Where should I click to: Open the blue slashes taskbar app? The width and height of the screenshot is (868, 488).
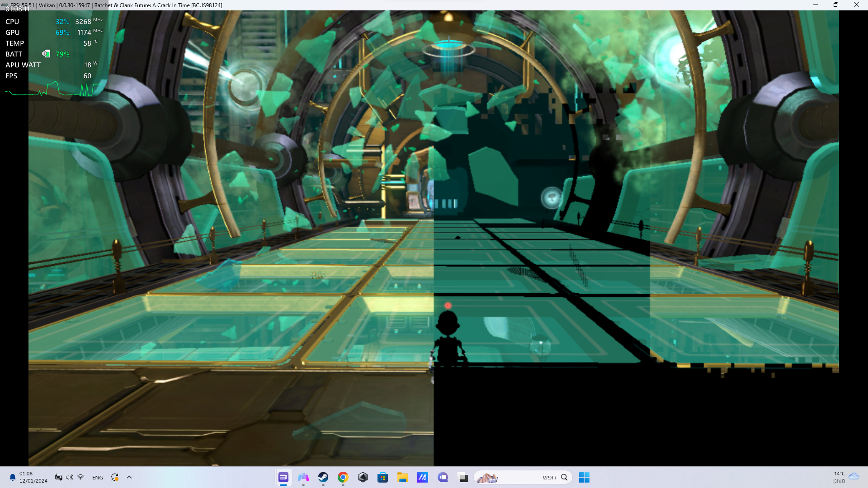click(422, 477)
